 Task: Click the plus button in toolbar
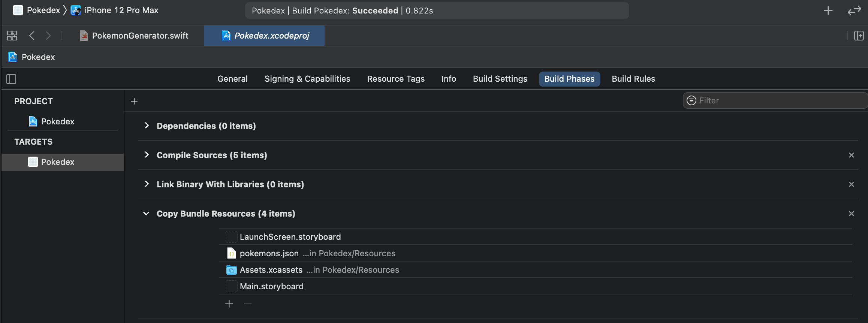point(828,10)
